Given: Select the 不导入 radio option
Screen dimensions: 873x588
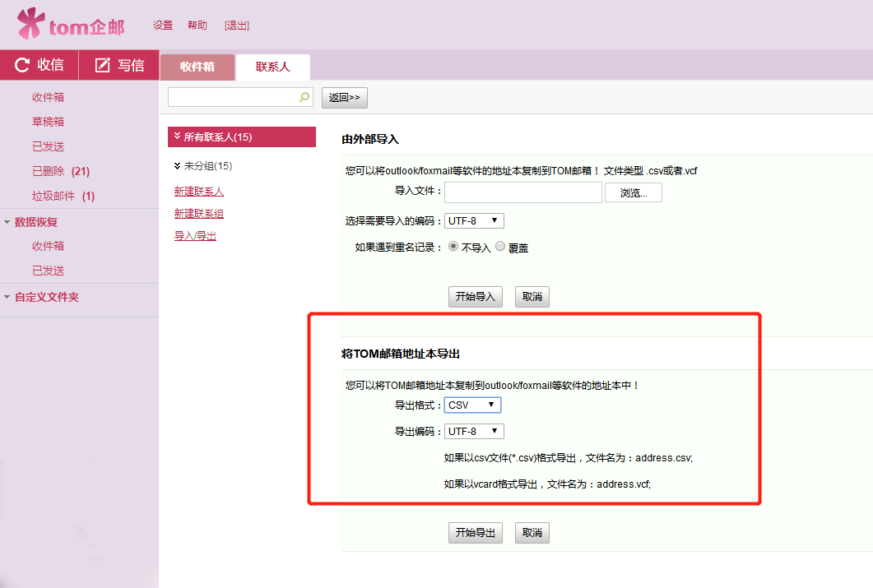Looking at the screenshot, I should click(x=454, y=247).
